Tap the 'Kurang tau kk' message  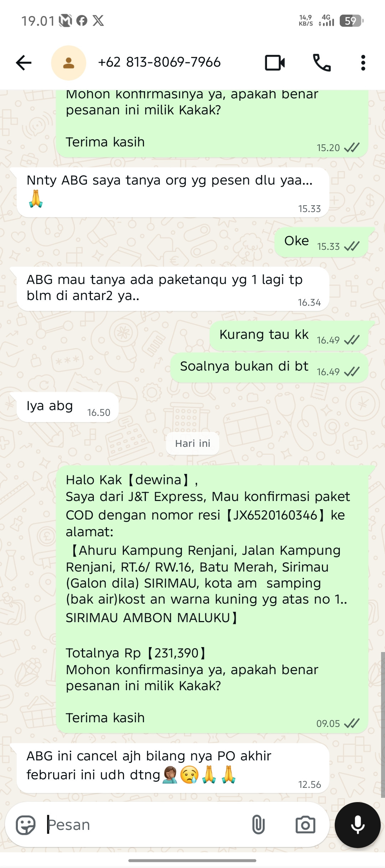289,336
